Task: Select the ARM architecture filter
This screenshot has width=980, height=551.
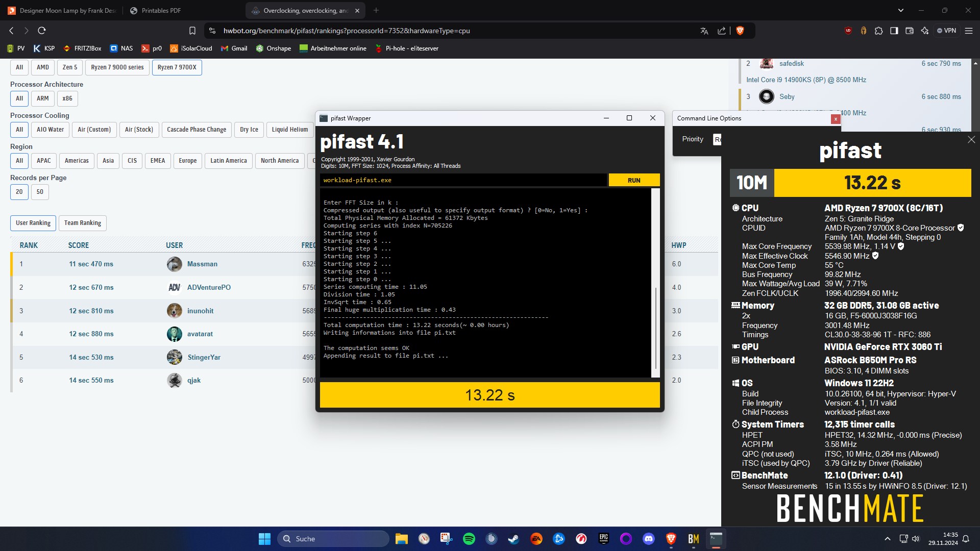Action: pyautogui.click(x=43, y=98)
